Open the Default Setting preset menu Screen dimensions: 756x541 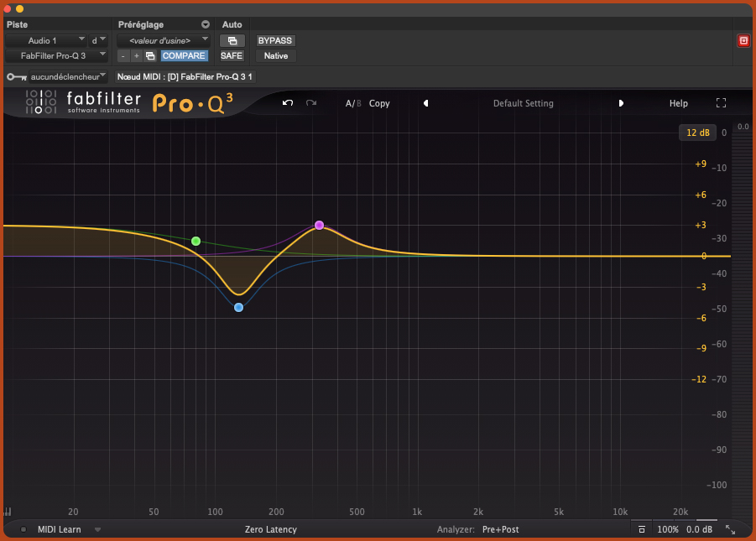pos(523,103)
